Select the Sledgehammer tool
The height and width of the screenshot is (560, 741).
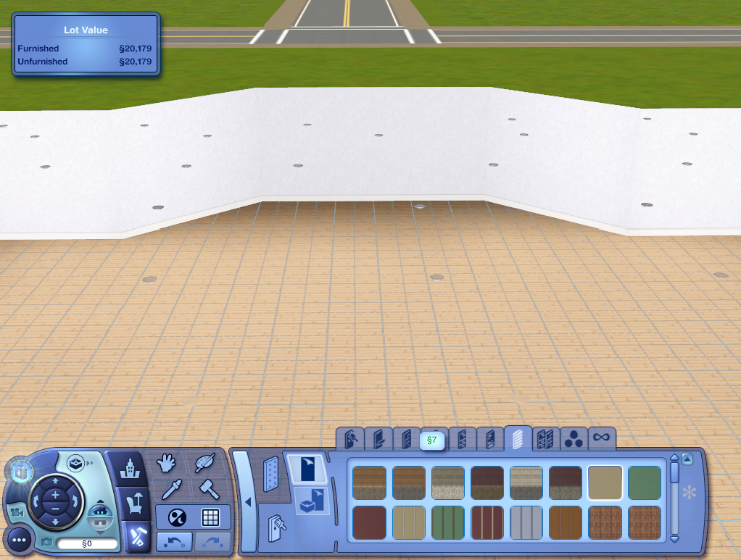point(209,489)
